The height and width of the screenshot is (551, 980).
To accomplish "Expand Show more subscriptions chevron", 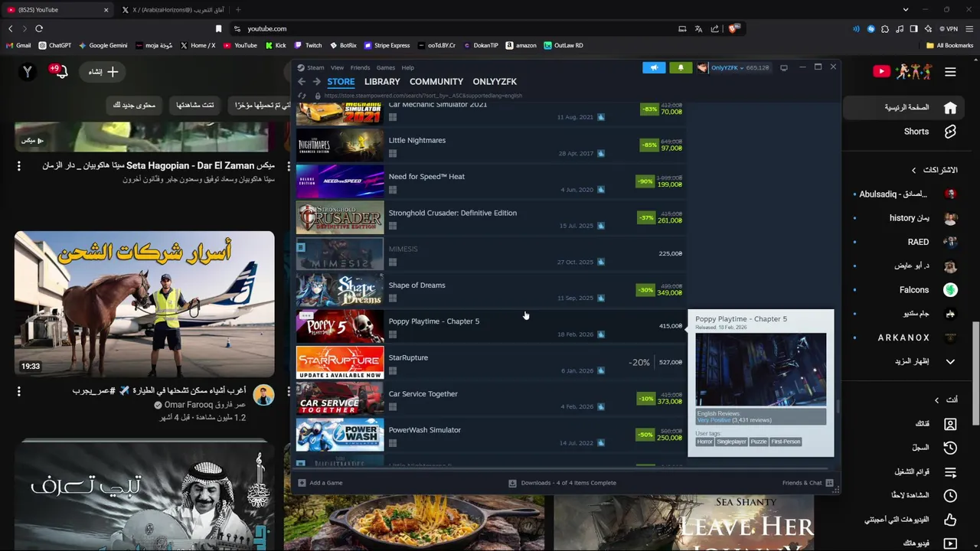I will pyautogui.click(x=950, y=361).
